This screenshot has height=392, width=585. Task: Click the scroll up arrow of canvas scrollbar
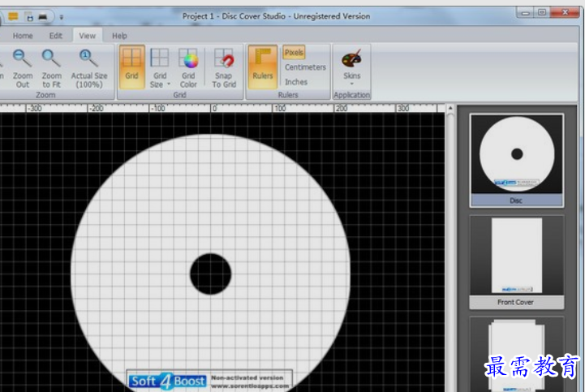pyautogui.click(x=450, y=109)
